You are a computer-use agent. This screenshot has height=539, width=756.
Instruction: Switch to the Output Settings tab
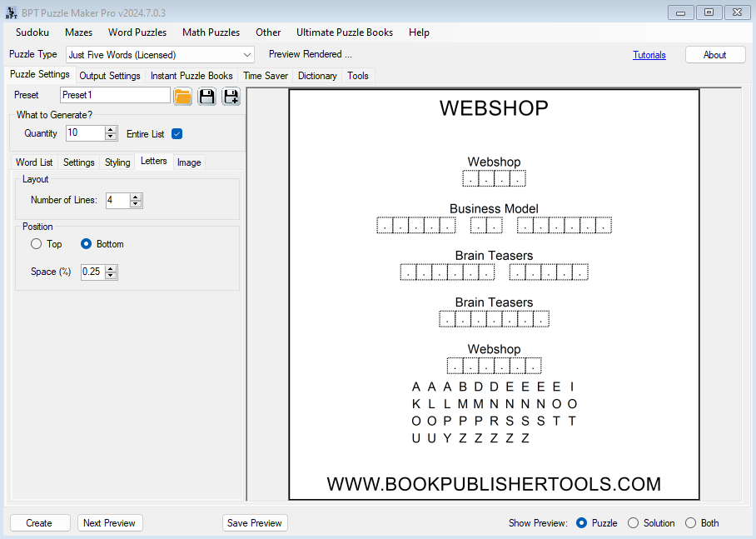(110, 76)
